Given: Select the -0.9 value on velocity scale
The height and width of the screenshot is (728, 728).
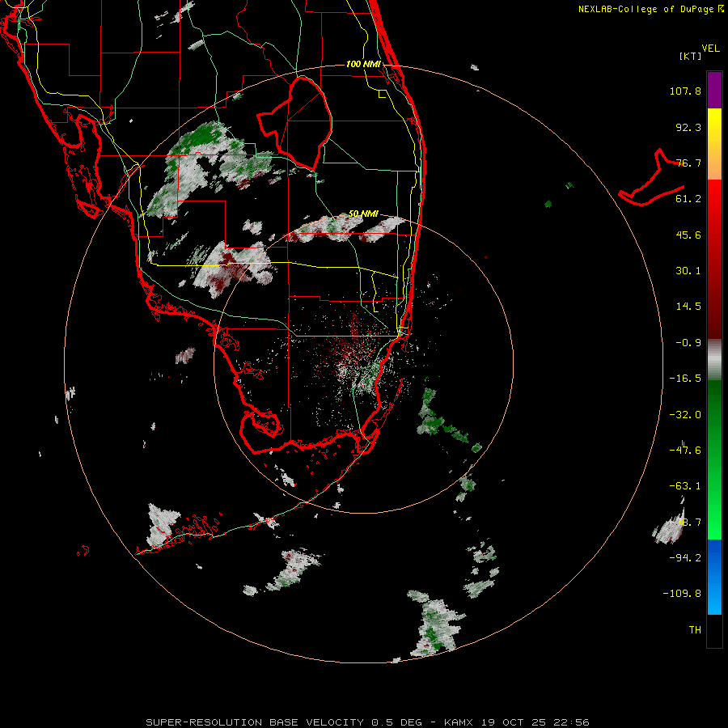Looking at the screenshot, I should click(688, 343).
